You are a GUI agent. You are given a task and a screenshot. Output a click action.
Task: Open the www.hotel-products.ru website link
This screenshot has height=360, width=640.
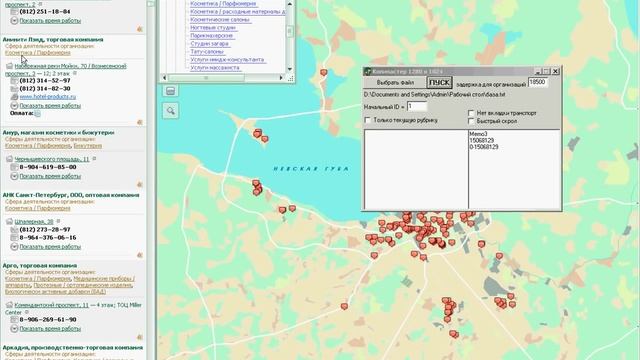(48, 97)
